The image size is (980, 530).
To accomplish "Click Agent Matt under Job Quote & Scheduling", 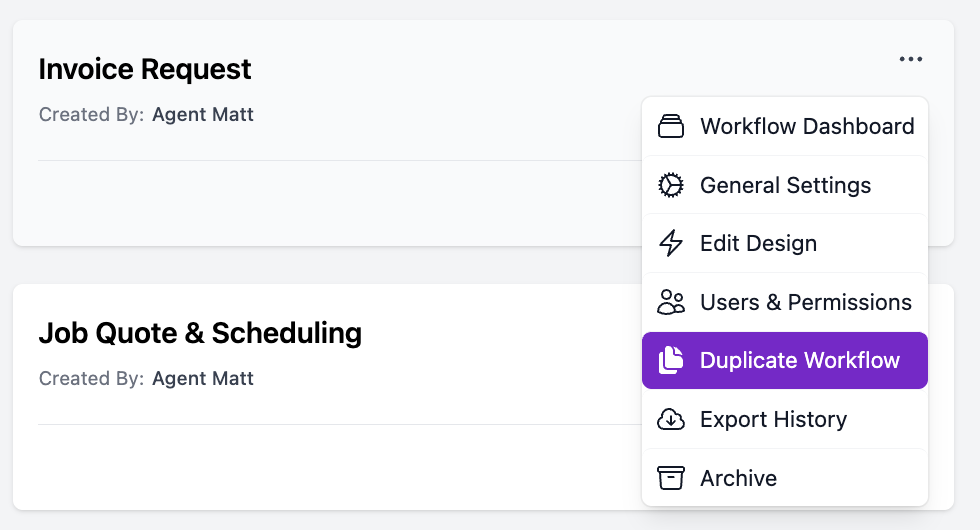I will 203,379.
